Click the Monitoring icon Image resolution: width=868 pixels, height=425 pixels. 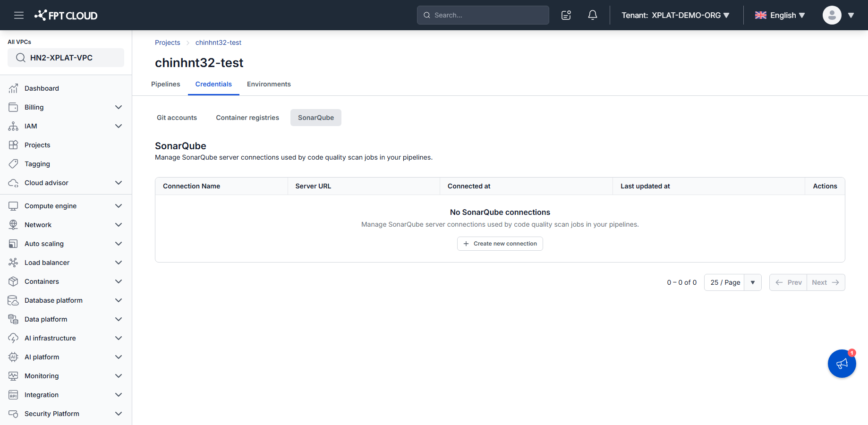[x=13, y=376]
